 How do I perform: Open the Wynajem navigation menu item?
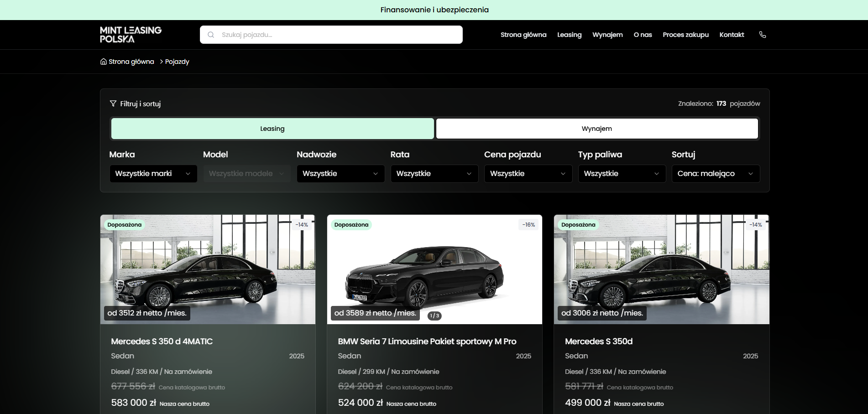[x=607, y=35]
